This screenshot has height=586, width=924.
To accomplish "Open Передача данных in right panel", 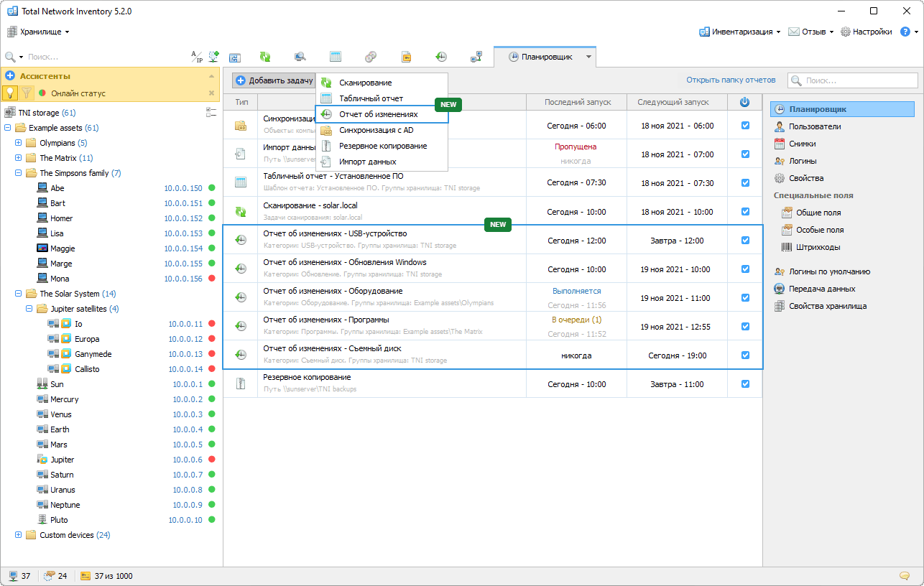I will click(821, 289).
